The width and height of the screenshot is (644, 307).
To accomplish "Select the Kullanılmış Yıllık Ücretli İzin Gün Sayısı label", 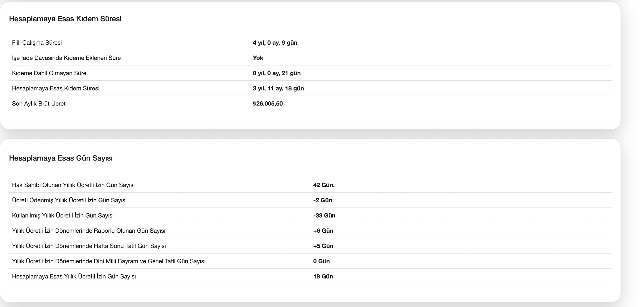I will 63,216.
